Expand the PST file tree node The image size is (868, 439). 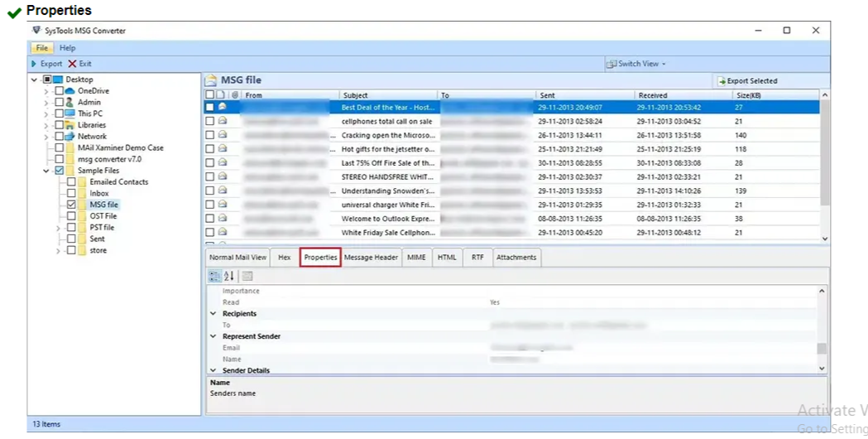tap(58, 228)
